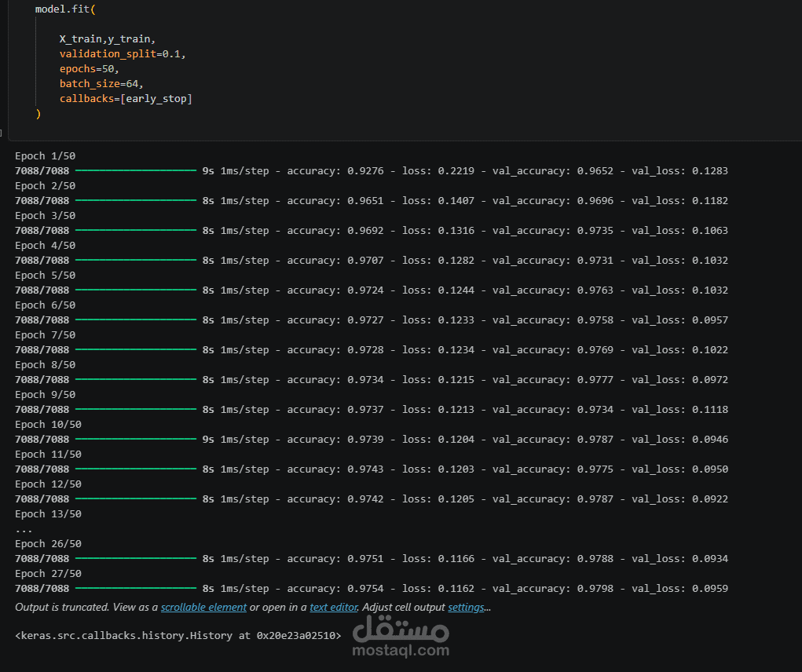Screen dimensions: 802x672
Task: Open output in text editor link
Action: click(334, 607)
